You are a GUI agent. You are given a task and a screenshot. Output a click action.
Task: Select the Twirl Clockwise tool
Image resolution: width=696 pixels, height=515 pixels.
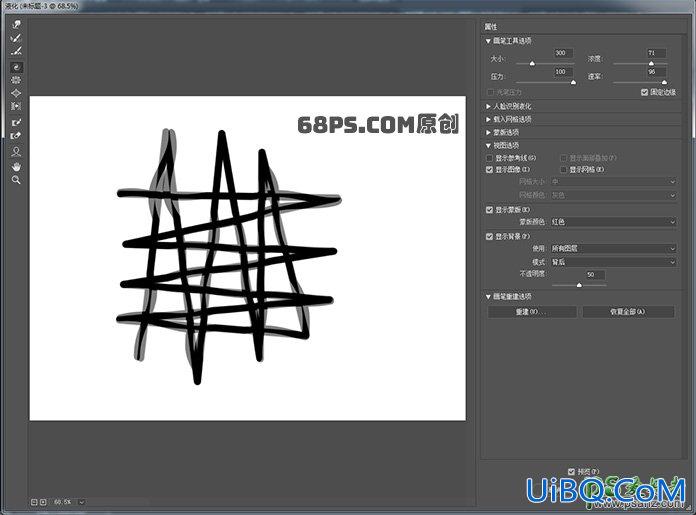coord(16,67)
